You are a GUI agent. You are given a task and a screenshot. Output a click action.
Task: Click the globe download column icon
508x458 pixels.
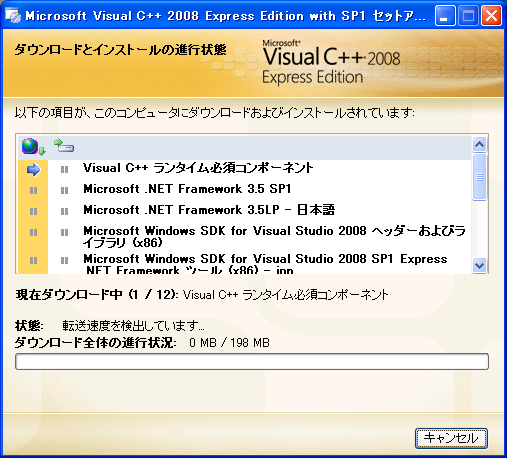[33, 147]
